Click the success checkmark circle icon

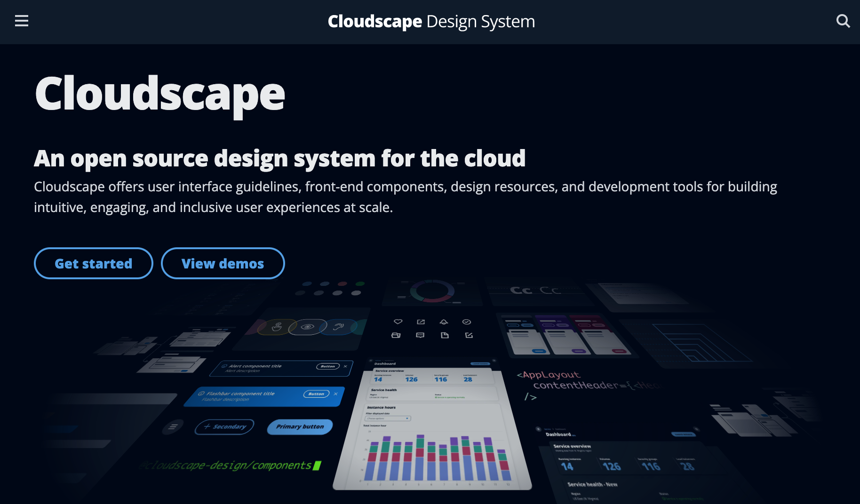[x=467, y=322]
